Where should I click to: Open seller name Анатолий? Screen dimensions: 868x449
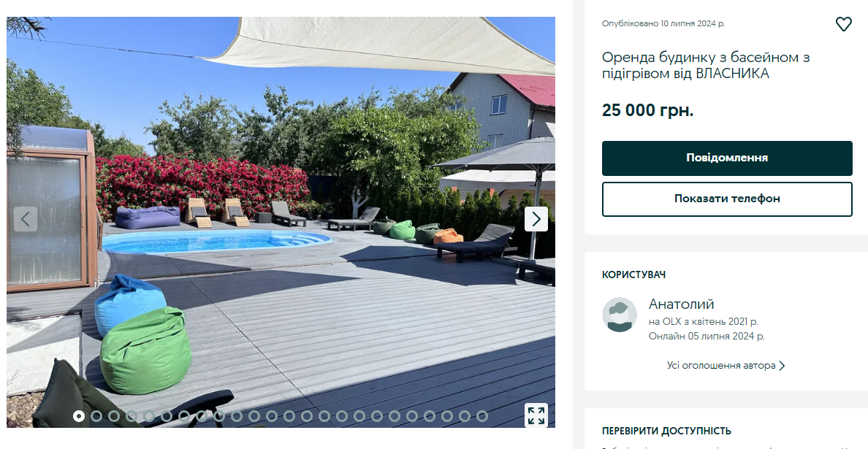coord(681,304)
